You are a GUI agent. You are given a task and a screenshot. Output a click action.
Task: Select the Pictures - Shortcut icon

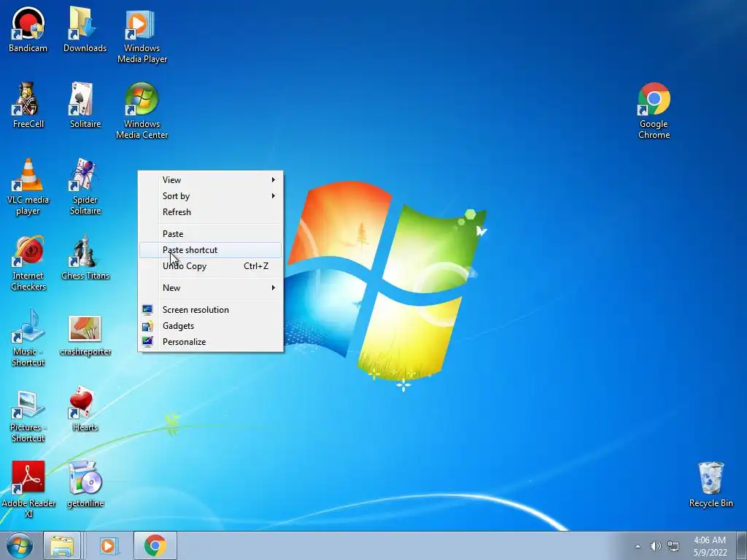[28, 414]
